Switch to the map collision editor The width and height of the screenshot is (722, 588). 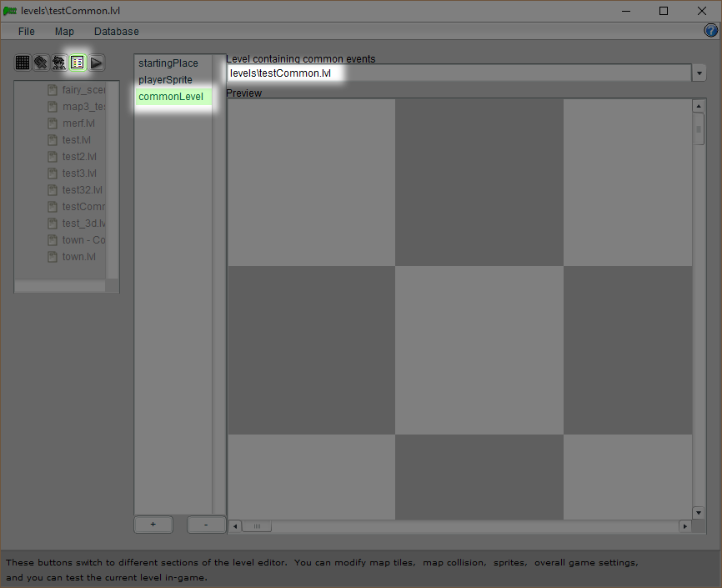(x=41, y=63)
